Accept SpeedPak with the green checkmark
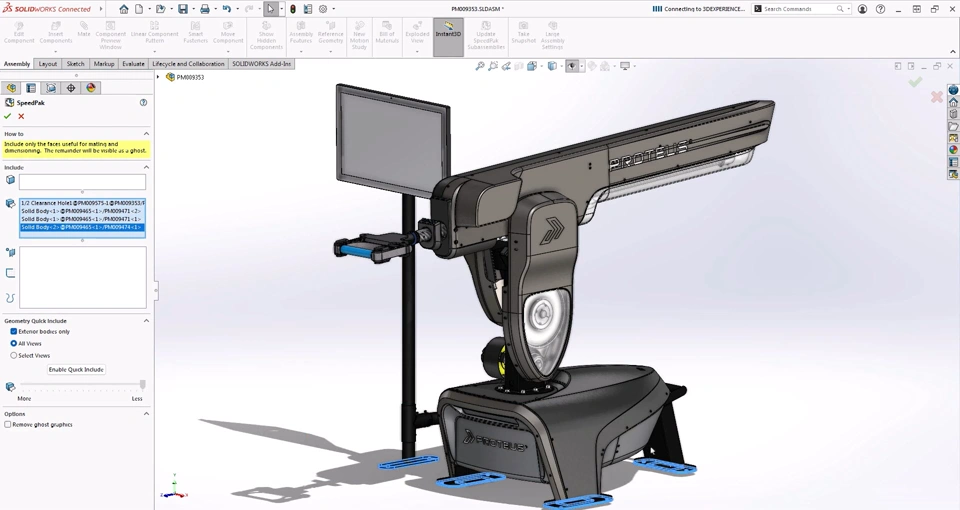The image size is (960, 510). pos(7,116)
